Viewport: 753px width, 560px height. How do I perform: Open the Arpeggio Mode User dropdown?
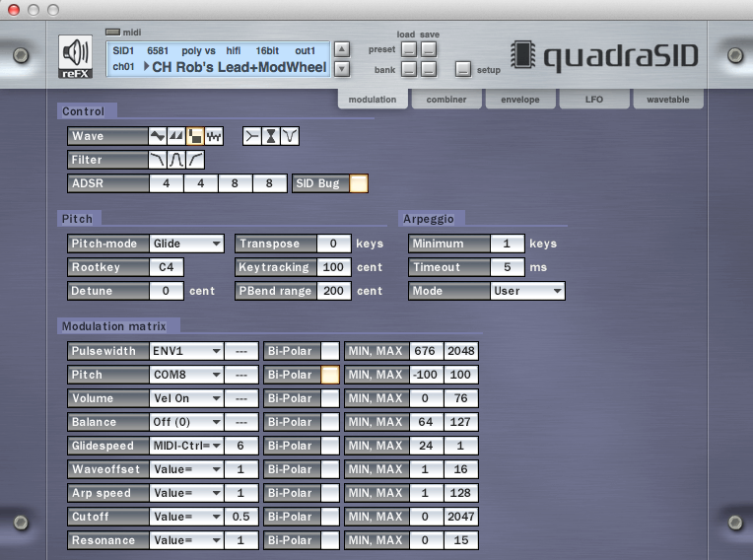(x=527, y=291)
